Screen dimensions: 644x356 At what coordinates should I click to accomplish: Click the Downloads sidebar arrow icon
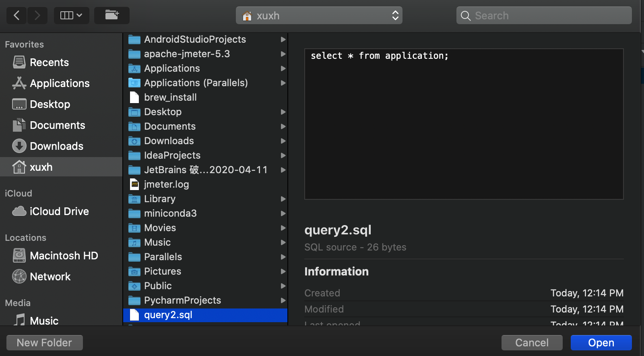tap(19, 146)
